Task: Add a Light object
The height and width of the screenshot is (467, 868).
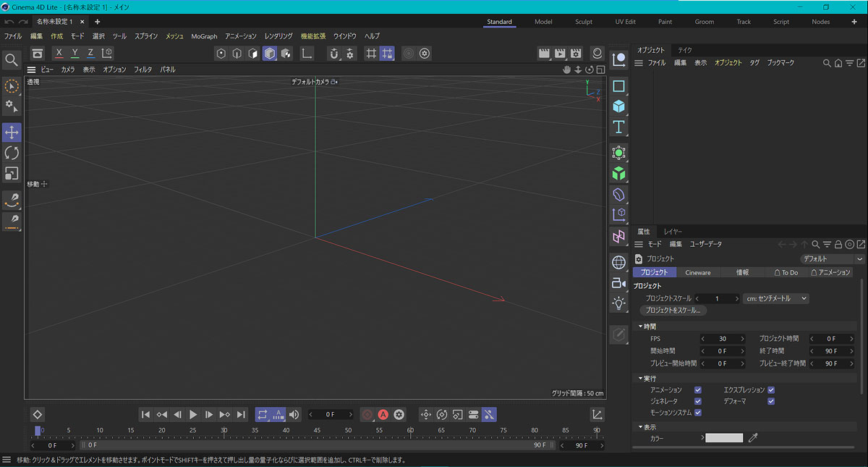Action: coord(618,303)
